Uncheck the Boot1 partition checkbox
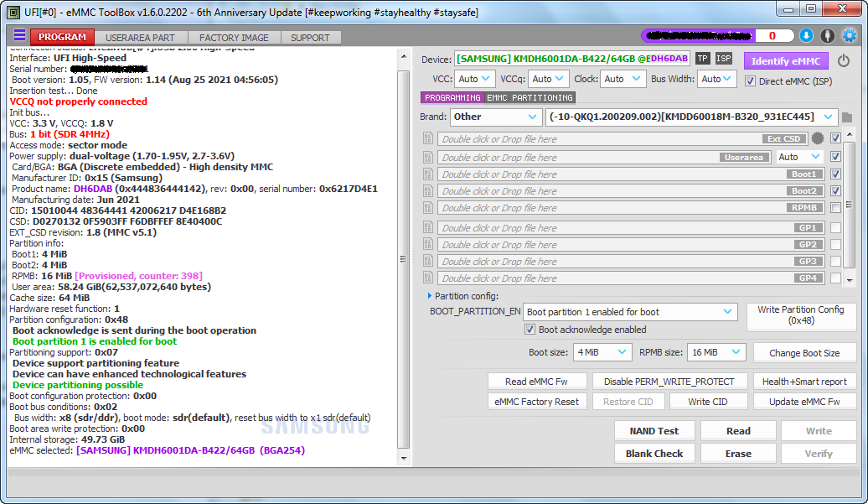 tap(836, 174)
